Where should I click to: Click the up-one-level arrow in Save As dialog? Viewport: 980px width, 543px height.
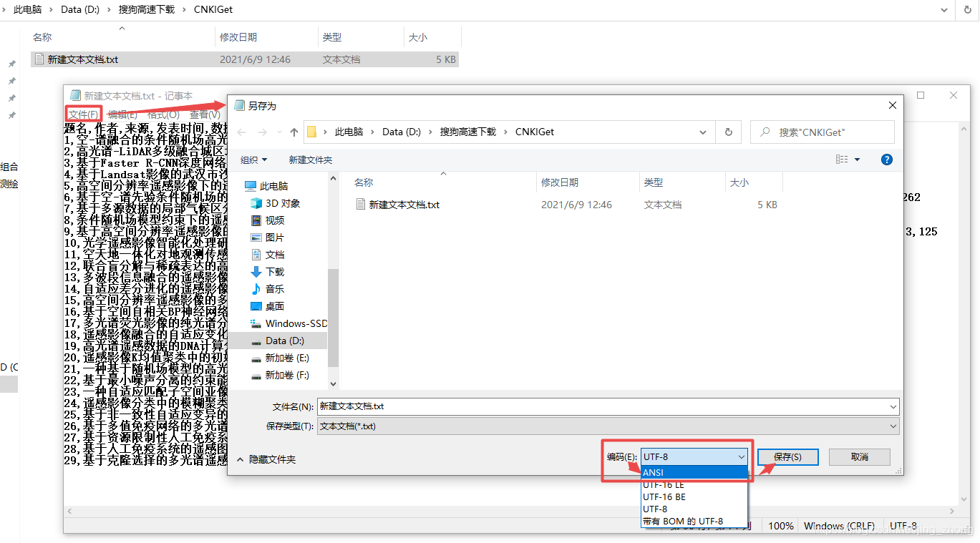click(294, 132)
